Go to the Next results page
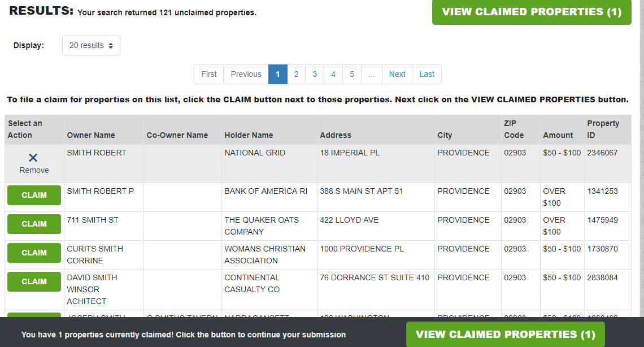The height and width of the screenshot is (347, 644). (x=397, y=74)
